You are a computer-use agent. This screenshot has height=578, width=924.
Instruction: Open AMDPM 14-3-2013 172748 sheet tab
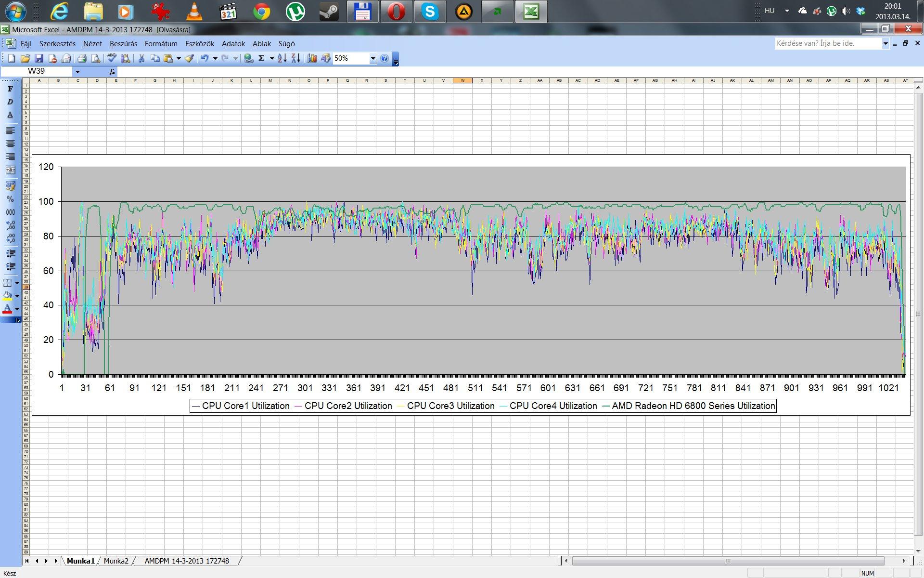click(x=187, y=561)
